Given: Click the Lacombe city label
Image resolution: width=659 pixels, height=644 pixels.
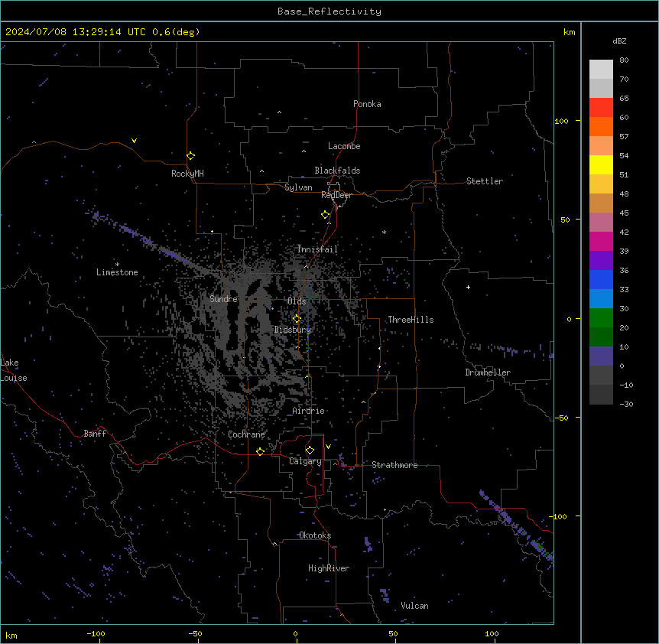Looking at the screenshot, I should tap(344, 146).
